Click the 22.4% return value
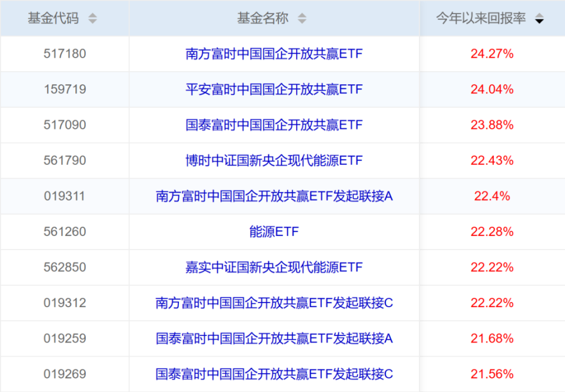565x392 pixels. [x=492, y=197]
